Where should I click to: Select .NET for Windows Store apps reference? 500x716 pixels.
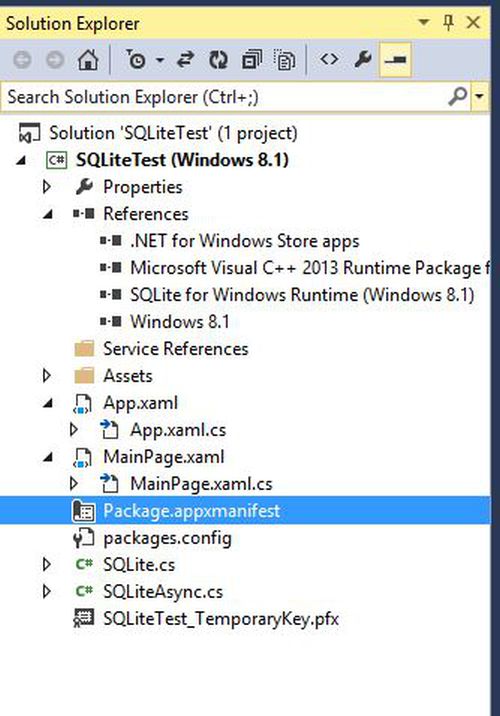tap(245, 241)
